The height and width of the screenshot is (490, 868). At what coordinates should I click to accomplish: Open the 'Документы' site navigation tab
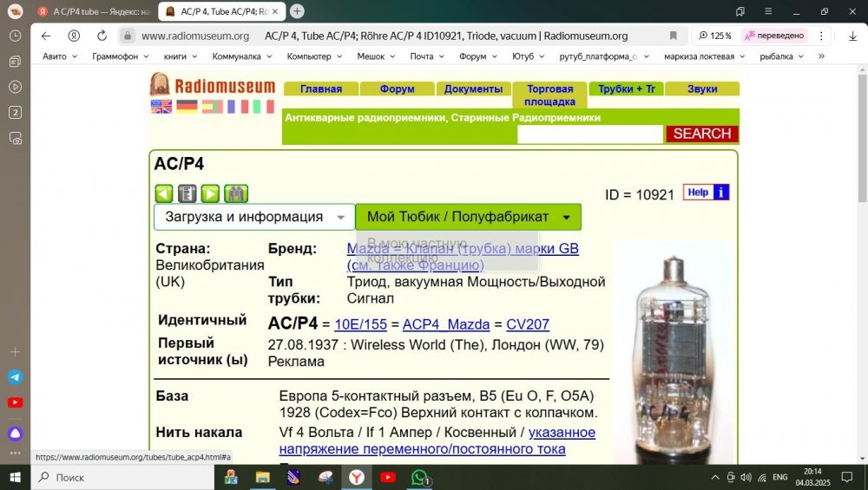pyautogui.click(x=473, y=89)
